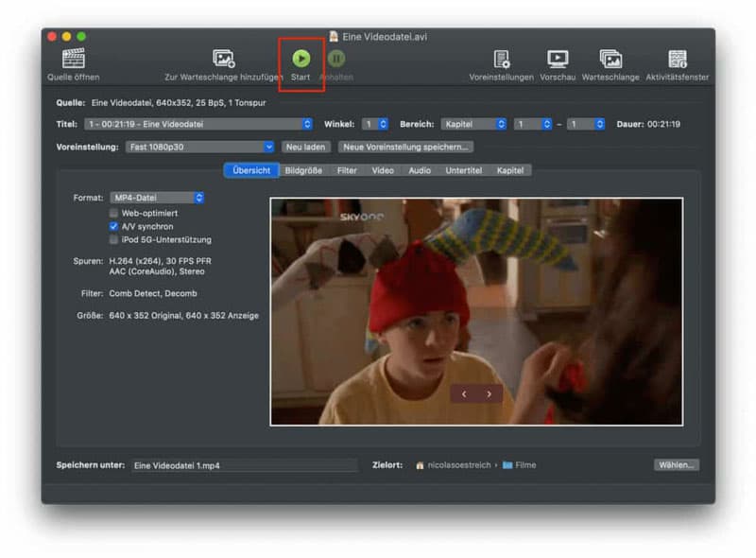Switch to the Bildgröße tab
The width and height of the screenshot is (756, 558).
(303, 170)
